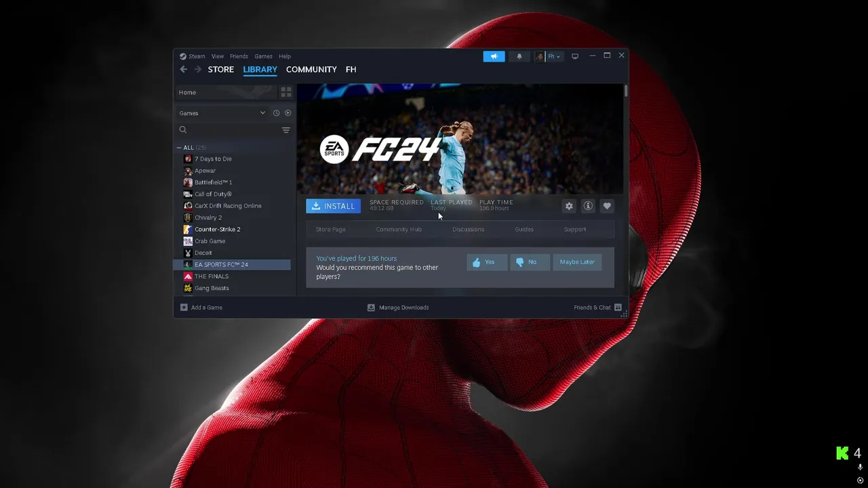Click the Steam logo in menu bar
This screenshot has width=868, height=488.
[183, 56]
